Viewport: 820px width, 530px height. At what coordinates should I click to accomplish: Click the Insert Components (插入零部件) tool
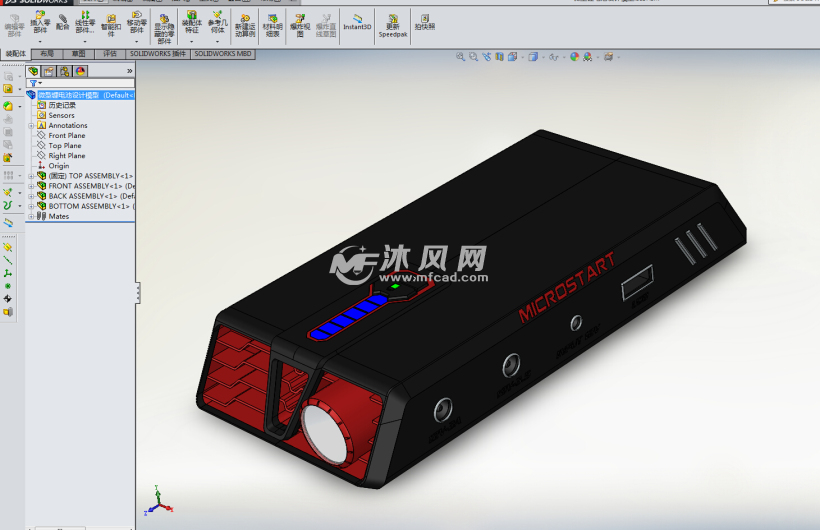[x=40, y=23]
